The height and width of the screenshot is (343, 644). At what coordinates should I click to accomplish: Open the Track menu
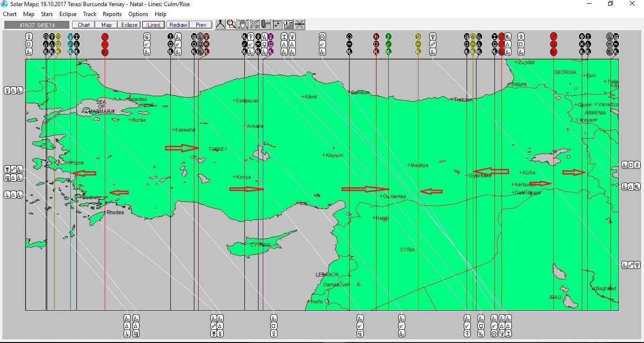[x=90, y=14]
